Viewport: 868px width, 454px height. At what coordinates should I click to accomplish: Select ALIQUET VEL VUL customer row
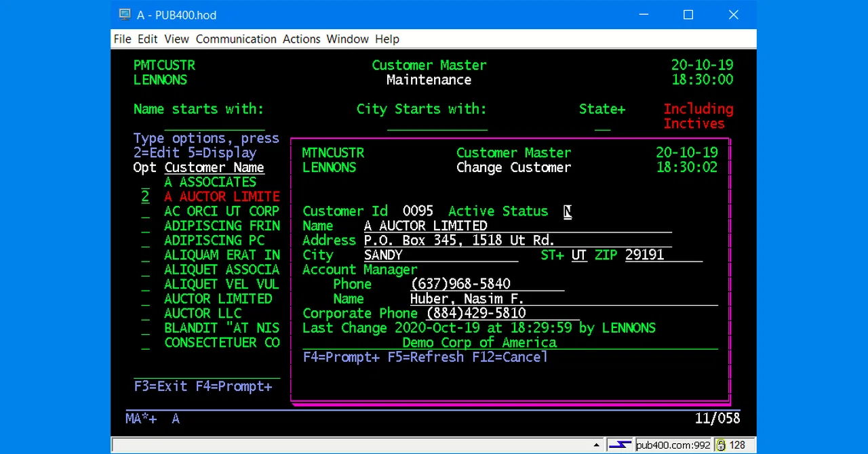point(222,284)
